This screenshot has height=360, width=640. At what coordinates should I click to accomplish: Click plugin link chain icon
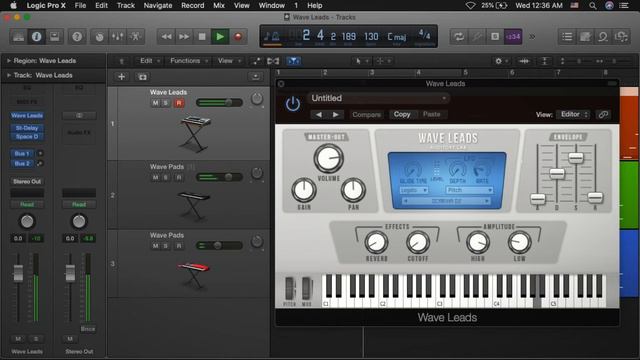pos(603,115)
